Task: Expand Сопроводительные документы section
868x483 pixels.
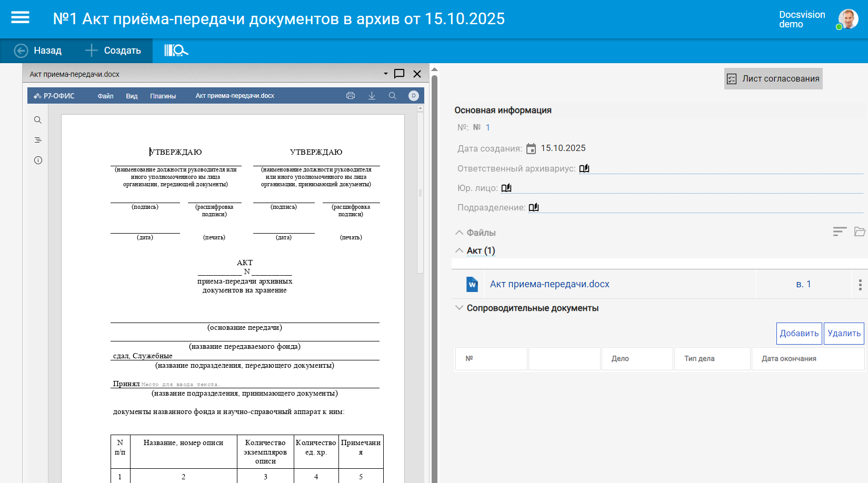Action: 460,308
